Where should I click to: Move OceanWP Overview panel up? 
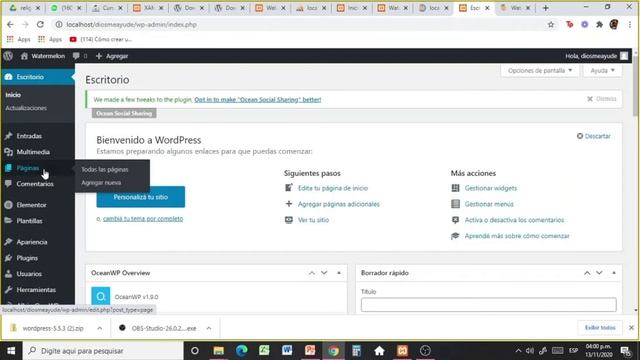point(312,273)
